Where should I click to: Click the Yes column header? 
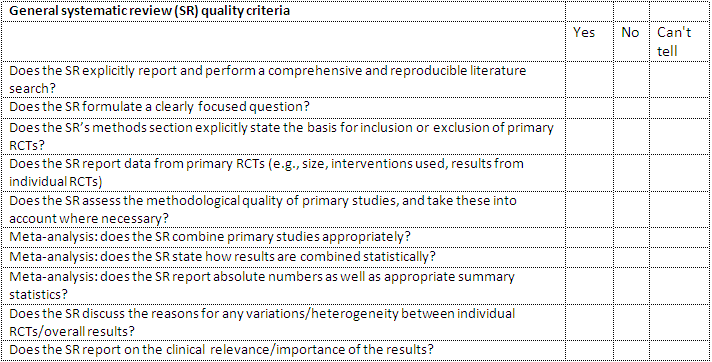(584, 33)
